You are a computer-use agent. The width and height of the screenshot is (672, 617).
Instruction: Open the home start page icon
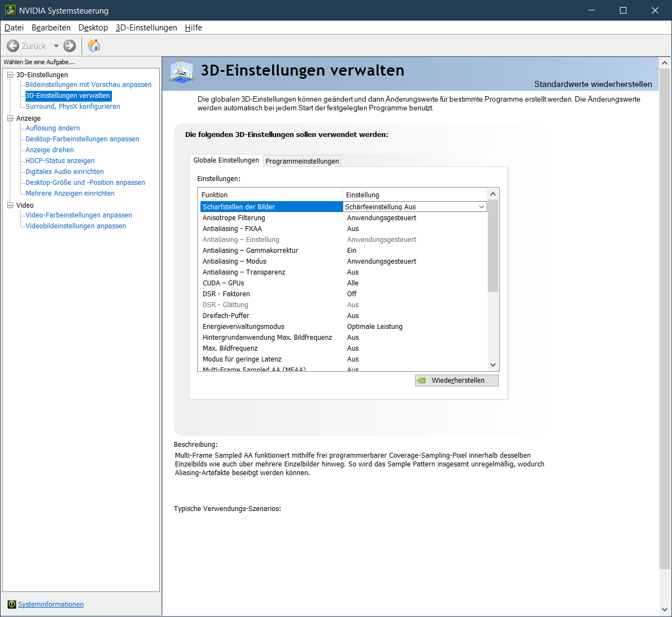[x=94, y=45]
